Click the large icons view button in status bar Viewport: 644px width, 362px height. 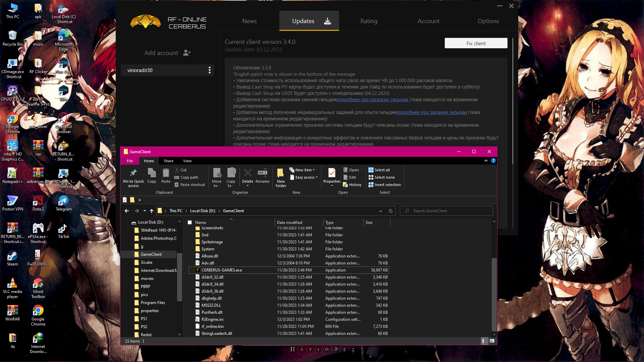(492, 341)
